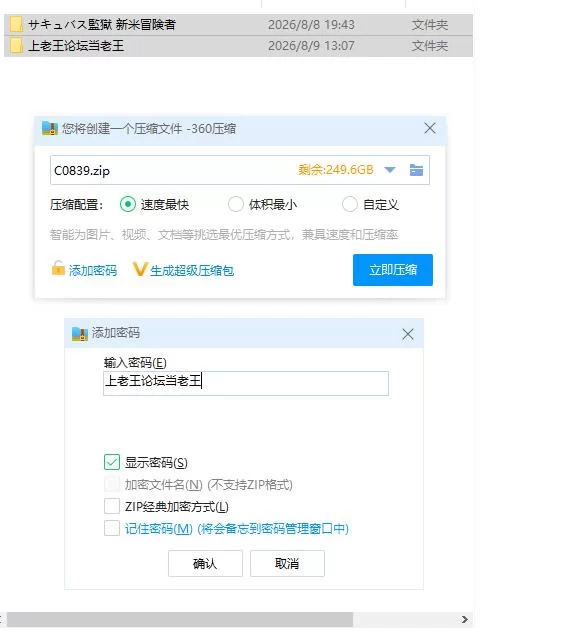
Task: Click the V icon for super archive
Action: (140, 269)
